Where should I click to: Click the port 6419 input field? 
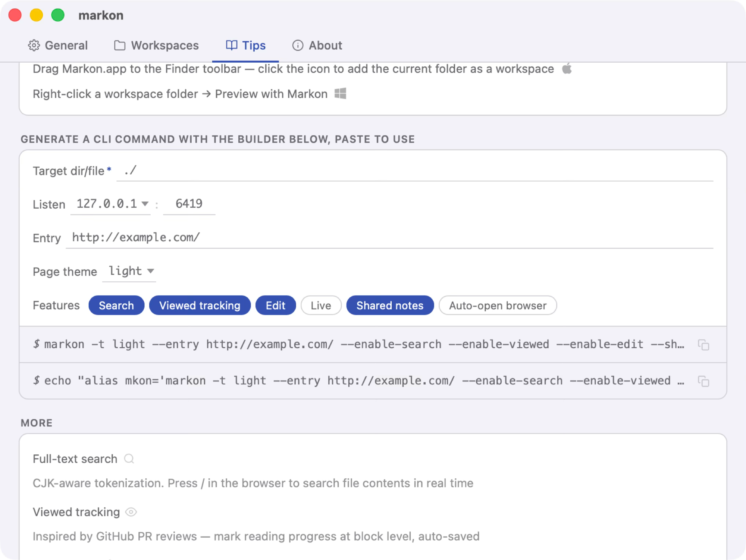[189, 204]
